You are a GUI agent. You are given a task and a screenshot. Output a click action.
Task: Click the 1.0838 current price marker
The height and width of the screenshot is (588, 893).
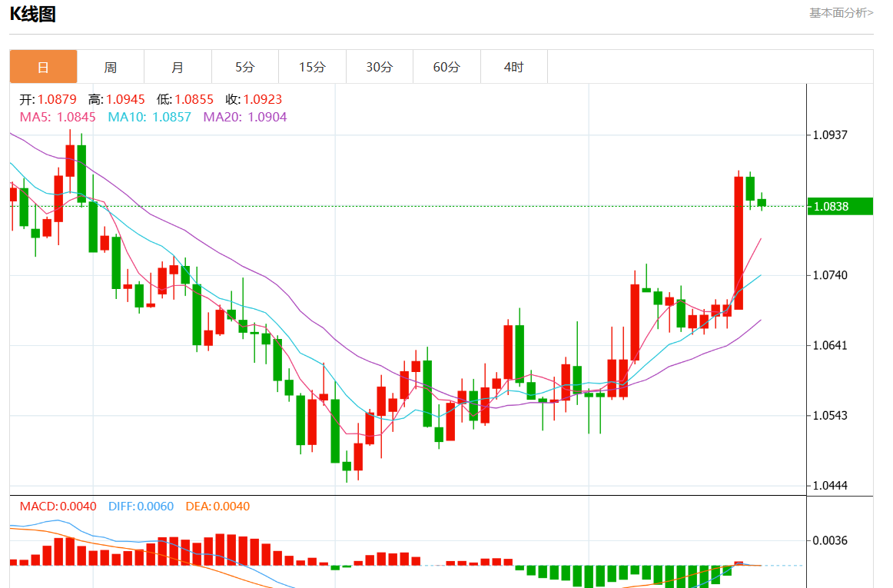pos(841,206)
